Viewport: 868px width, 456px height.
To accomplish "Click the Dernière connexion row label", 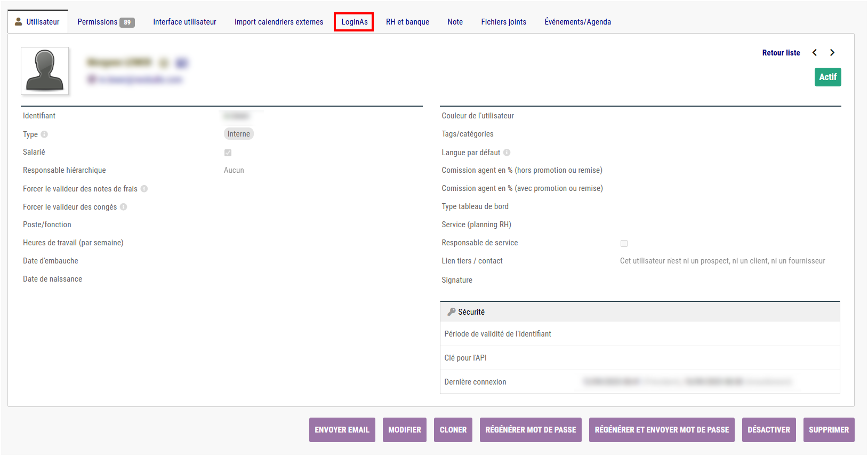I will pyautogui.click(x=475, y=382).
